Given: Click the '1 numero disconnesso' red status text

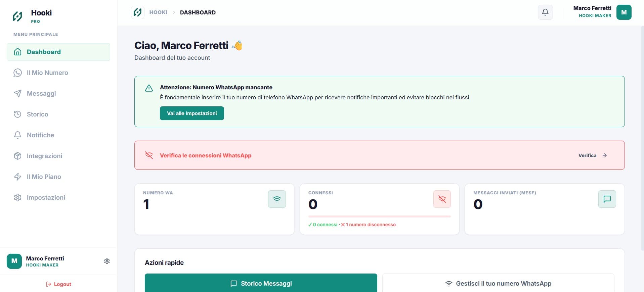Looking at the screenshot, I should point(368,225).
